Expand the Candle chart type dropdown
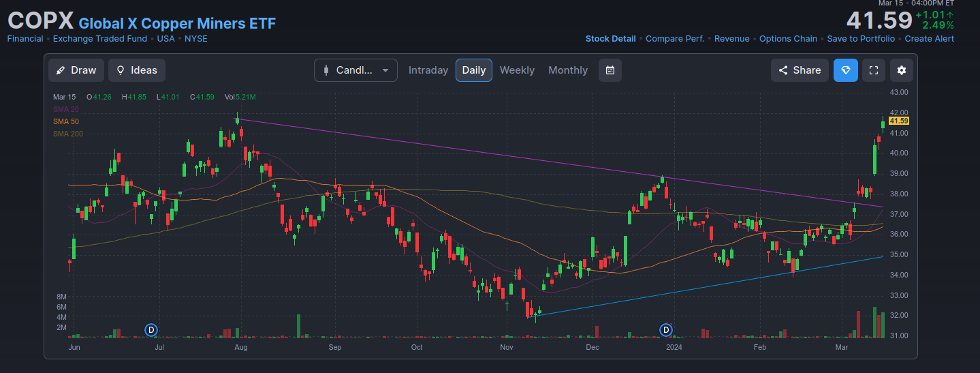Image resolution: width=980 pixels, height=373 pixels. (x=355, y=70)
